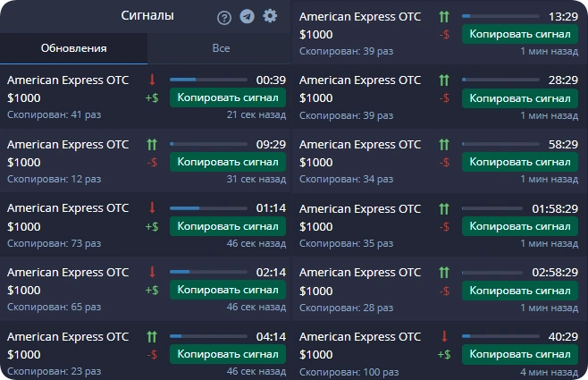Click red down arrow on 40:29 signal
Viewport: 588px width, 380px height.
444,336
